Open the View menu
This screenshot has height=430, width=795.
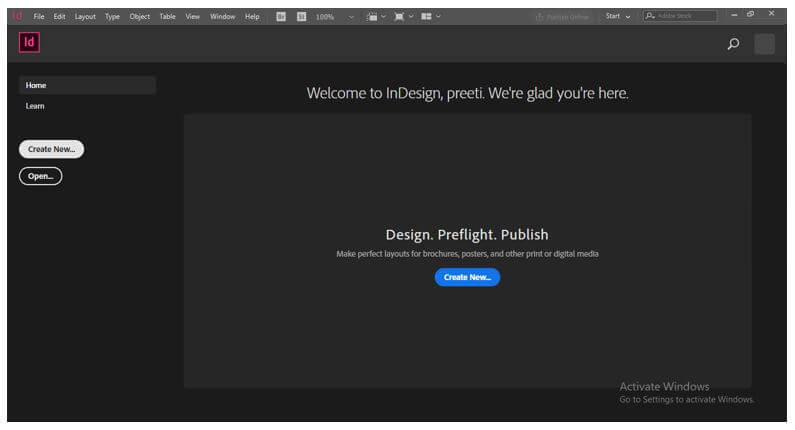tap(192, 17)
